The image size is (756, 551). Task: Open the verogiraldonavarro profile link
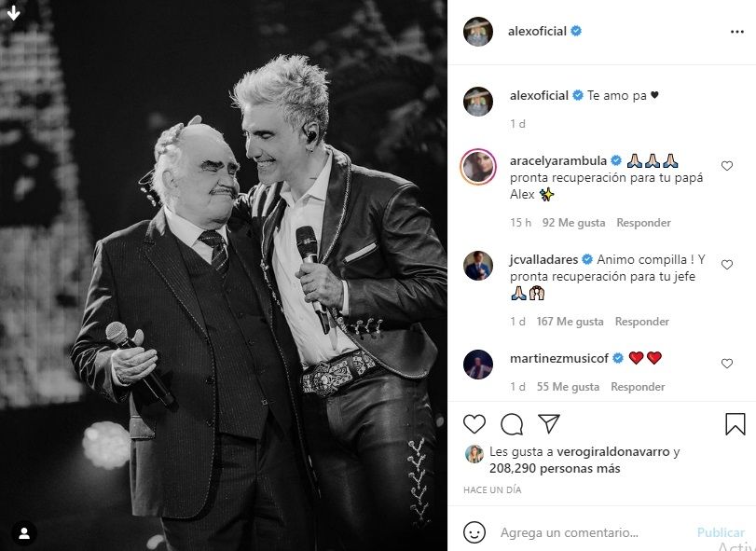pyautogui.click(x=613, y=451)
